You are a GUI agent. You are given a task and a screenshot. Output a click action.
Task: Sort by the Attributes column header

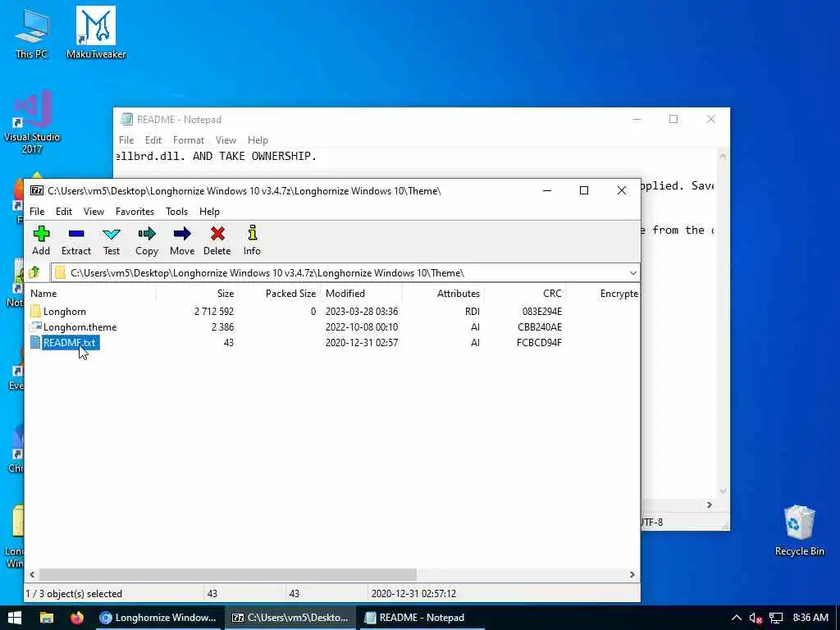442,294
